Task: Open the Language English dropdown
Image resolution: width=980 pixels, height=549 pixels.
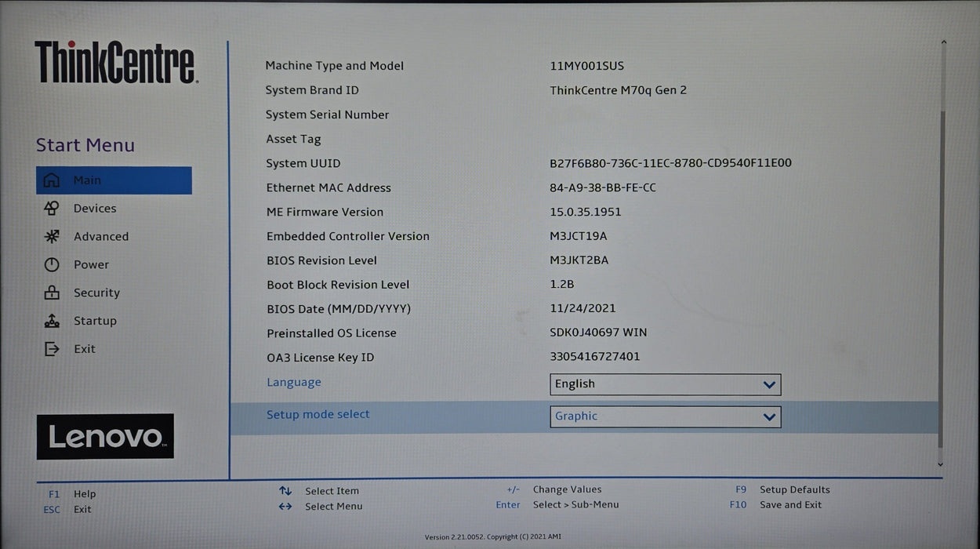Action: (666, 384)
